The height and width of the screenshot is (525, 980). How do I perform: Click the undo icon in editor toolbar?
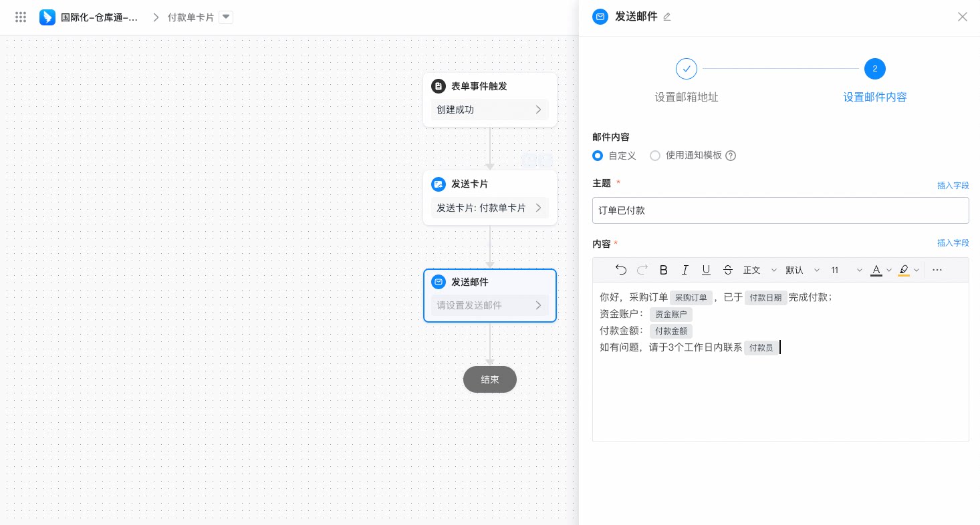coord(621,270)
